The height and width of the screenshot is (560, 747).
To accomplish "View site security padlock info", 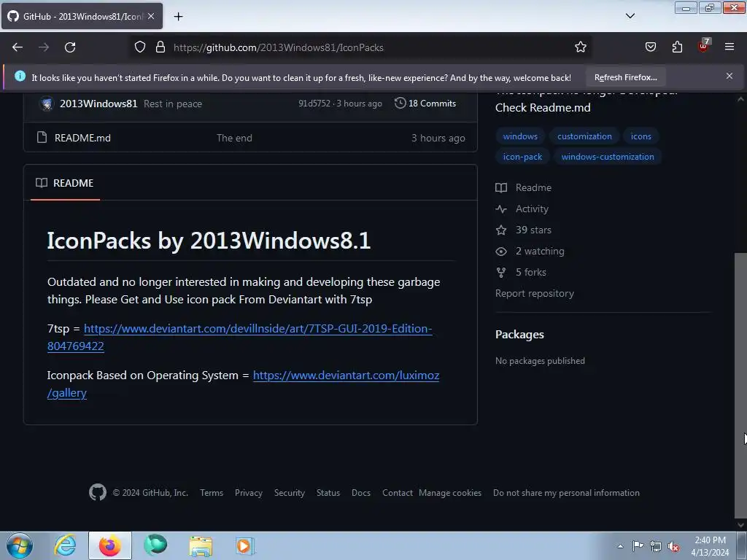I will point(160,47).
